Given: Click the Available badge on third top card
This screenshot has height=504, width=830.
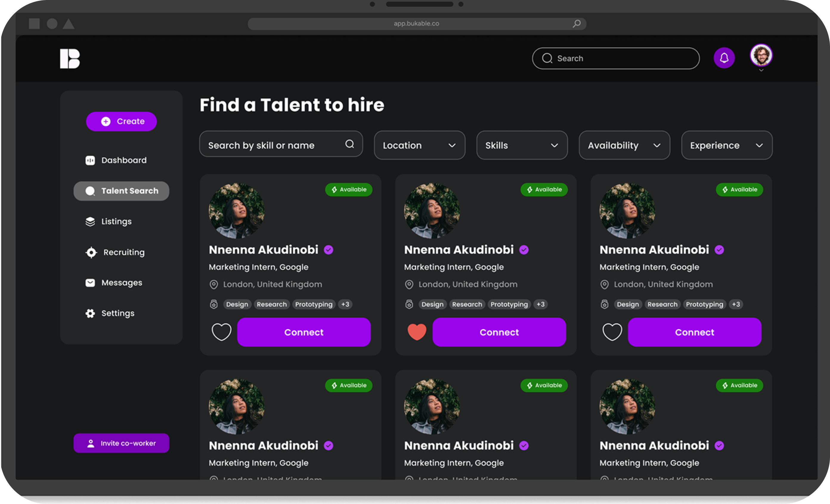Looking at the screenshot, I should (x=739, y=189).
